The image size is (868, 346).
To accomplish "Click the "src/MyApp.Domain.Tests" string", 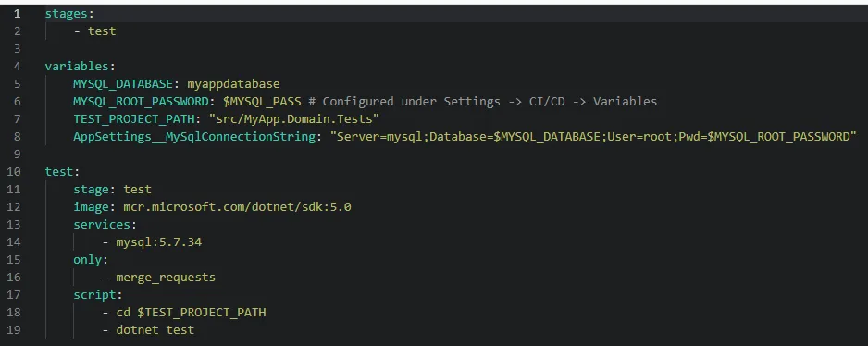I will point(293,119).
